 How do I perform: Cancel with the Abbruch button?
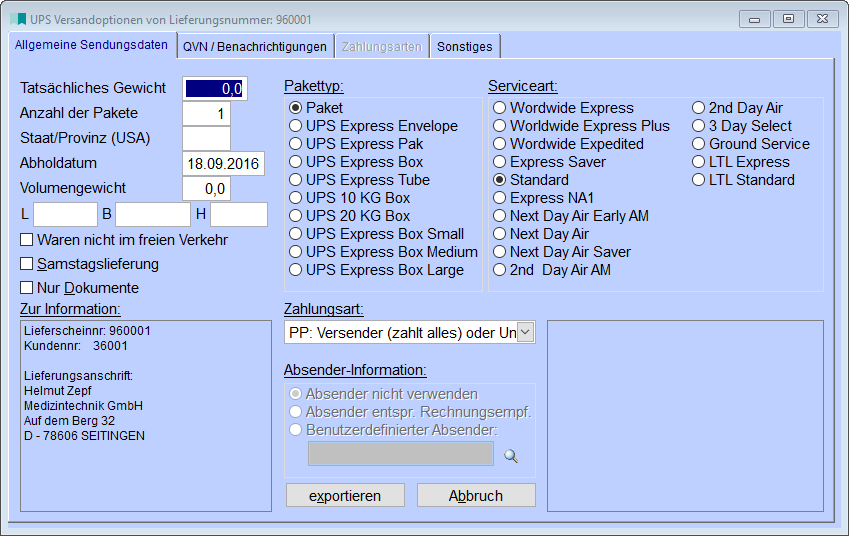(475, 495)
